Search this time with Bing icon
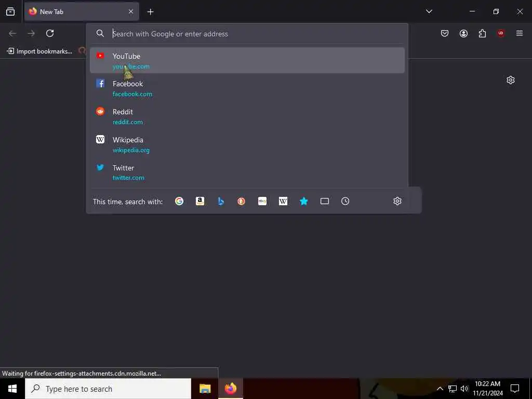Viewport: 532px width, 399px height. click(221, 201)
